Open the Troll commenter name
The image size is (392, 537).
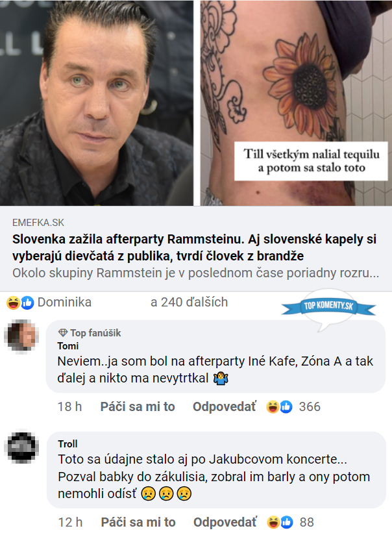[67, 444]
